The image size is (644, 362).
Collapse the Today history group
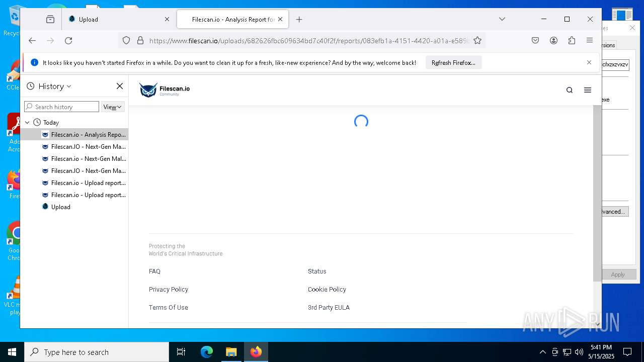(x=27, y=122)
